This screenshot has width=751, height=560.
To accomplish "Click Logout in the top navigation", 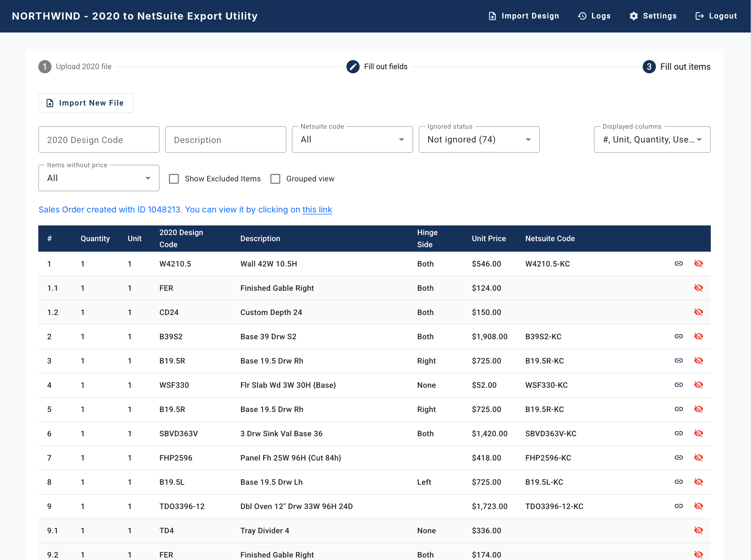I will (x=716, y=16).
